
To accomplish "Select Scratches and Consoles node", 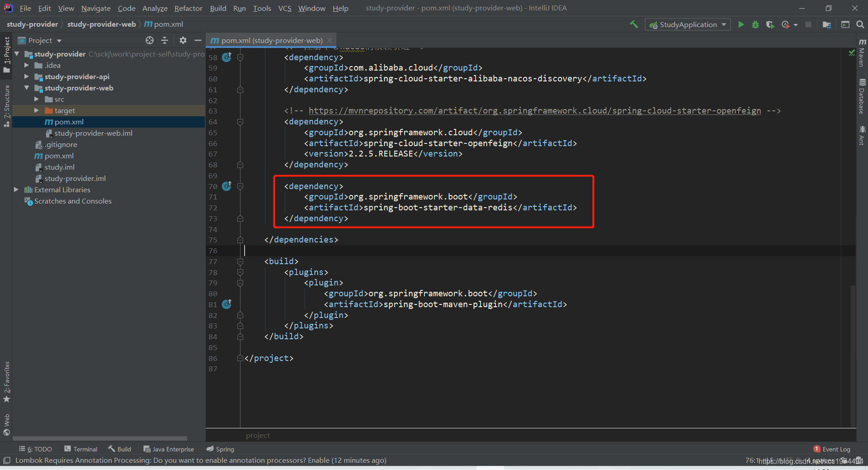I will pyautogui.click(x=72, y=201).
